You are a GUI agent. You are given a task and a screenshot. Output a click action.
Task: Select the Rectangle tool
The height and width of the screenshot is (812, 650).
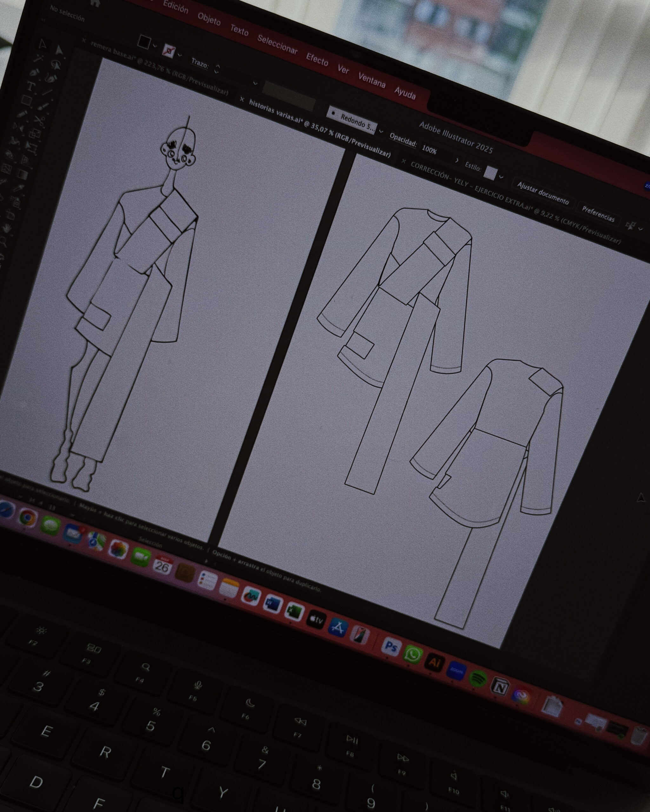pyautogui.click(x=26, y=100)
